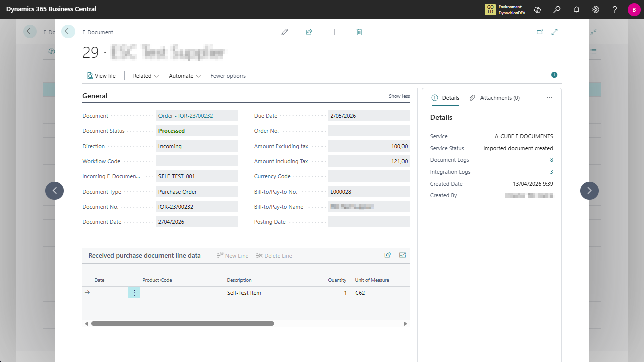Click the Posting Date field
Screen dimensions: 644x362
coord(369,222)
